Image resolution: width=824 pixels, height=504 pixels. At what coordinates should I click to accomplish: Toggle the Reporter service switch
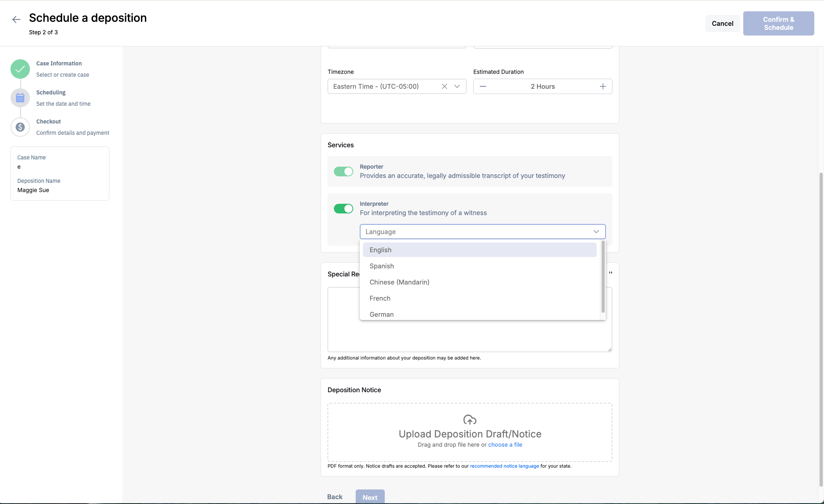click(x=343, y=171)
